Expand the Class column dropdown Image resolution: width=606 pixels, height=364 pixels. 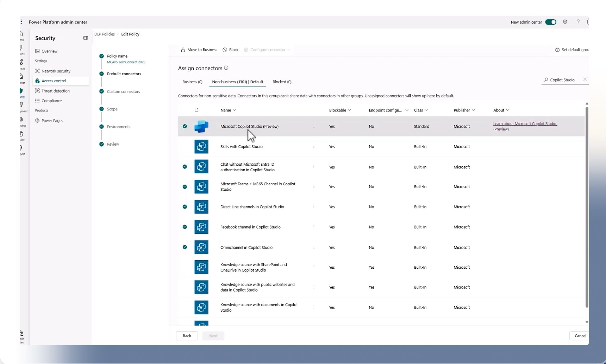click(x=426, y=110)
